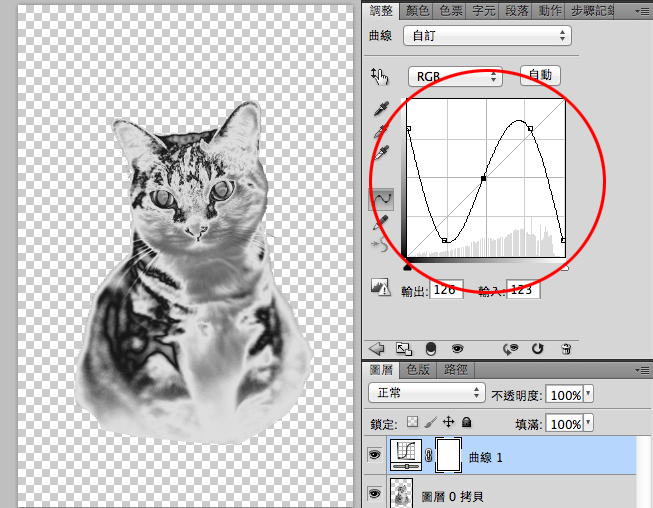
Task: Open the 不透明度 opacity slider arrow
Action: [x=588, y=393]
